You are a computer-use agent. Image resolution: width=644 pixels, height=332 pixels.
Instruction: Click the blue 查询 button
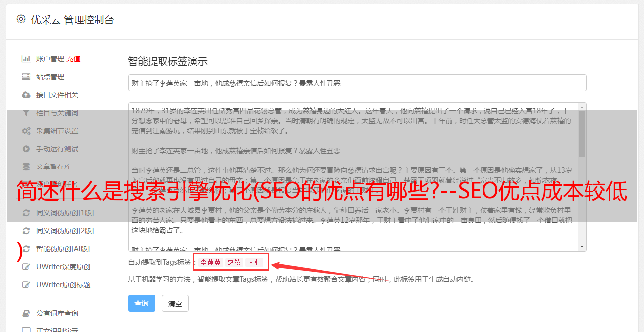click(x=142, y=303)
